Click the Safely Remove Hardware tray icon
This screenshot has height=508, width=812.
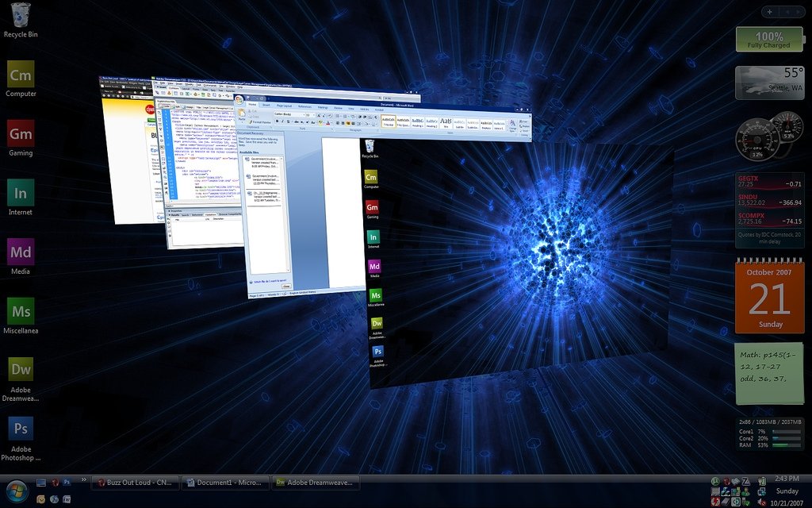tap(745, 502)
